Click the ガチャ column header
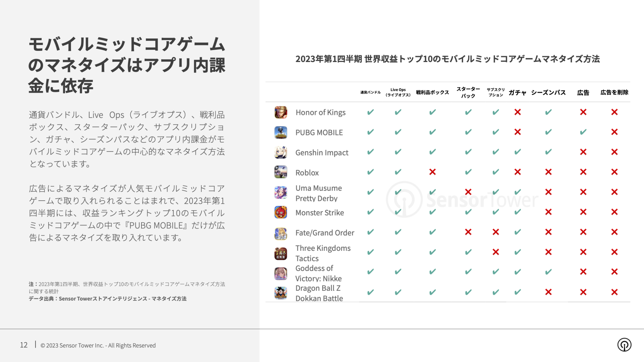This screenshot has height=362, width=644. pyautogui.click(x=517, y=93)
